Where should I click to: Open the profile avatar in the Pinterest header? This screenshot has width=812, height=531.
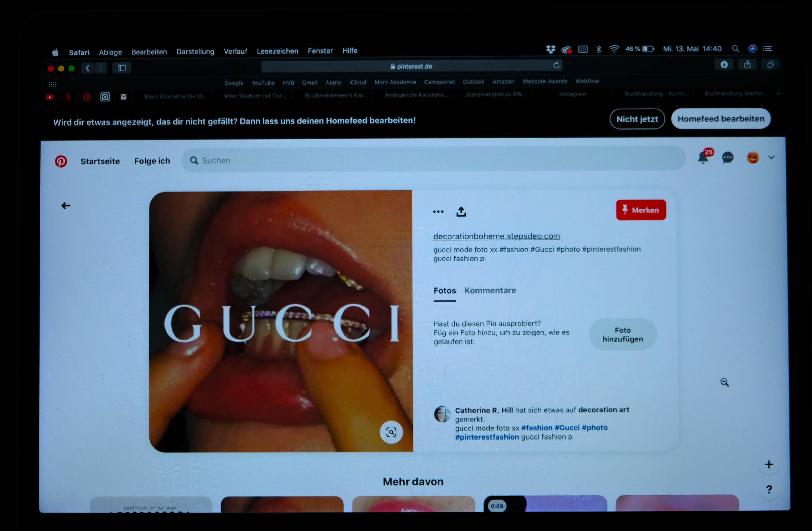[753, 158]
